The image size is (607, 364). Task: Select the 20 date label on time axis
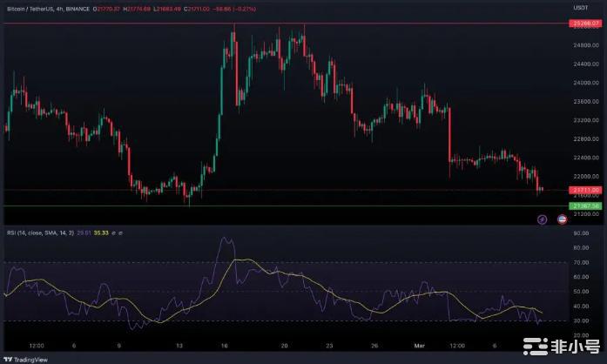tap(284, 346)
